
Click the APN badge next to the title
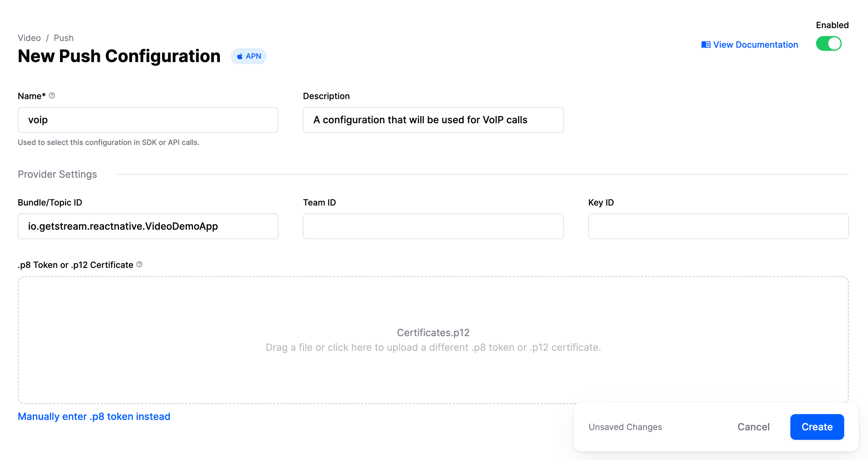tap(249, 56)
